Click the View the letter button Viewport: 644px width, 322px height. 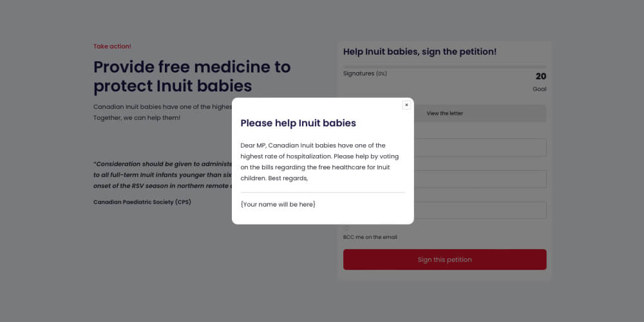479,113
